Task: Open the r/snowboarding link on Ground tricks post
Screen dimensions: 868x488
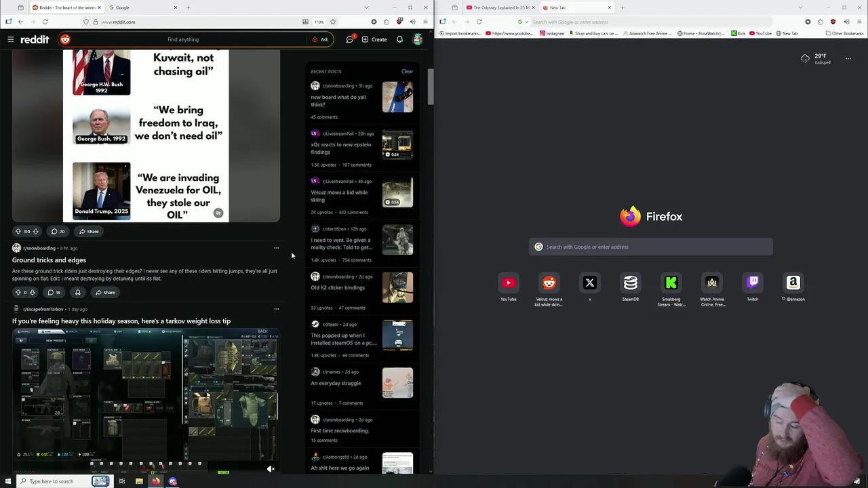Action: [39, 248]
